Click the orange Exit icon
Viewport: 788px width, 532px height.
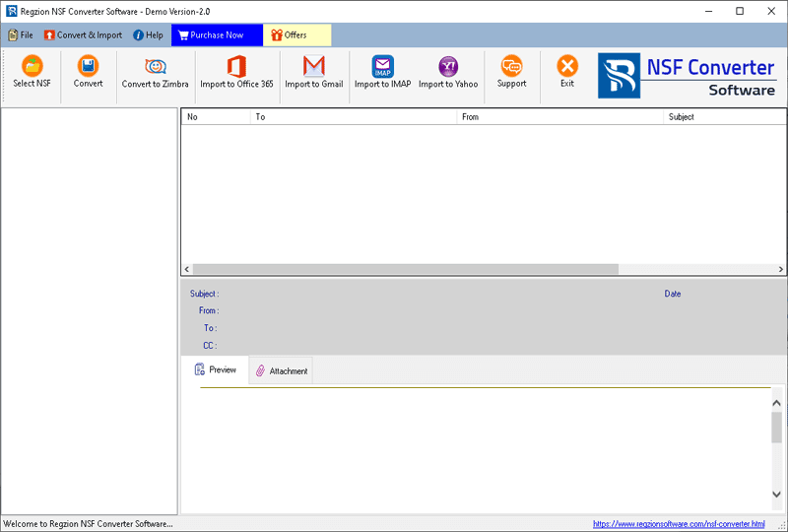click(567, 67)
